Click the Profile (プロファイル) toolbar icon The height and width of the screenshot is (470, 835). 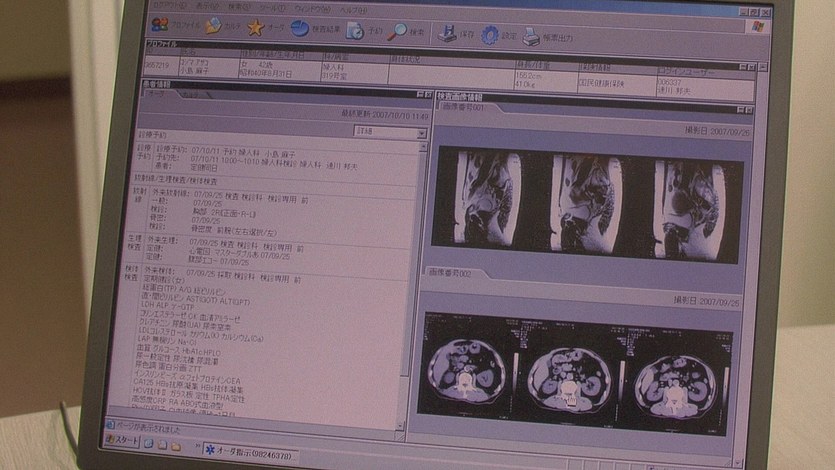tap(160, 25)
